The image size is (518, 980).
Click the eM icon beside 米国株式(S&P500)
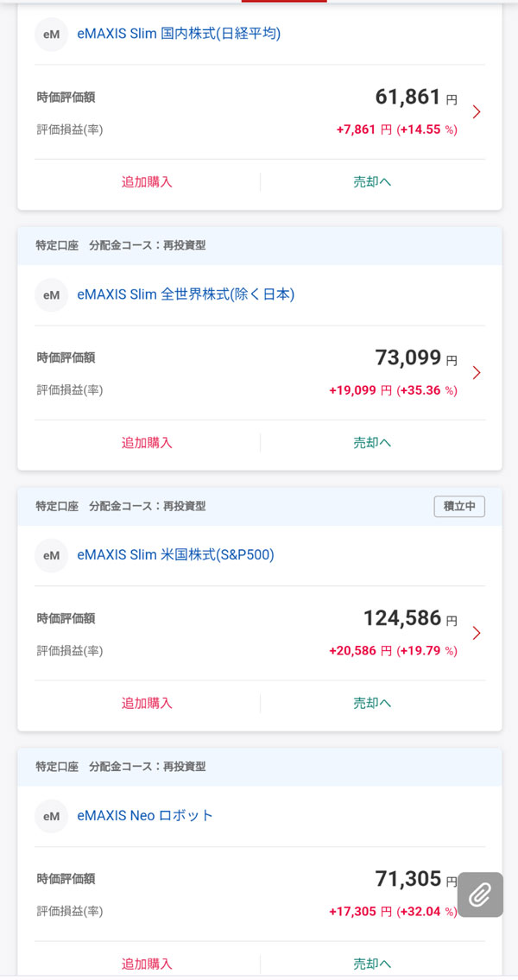tap(51, 555)
